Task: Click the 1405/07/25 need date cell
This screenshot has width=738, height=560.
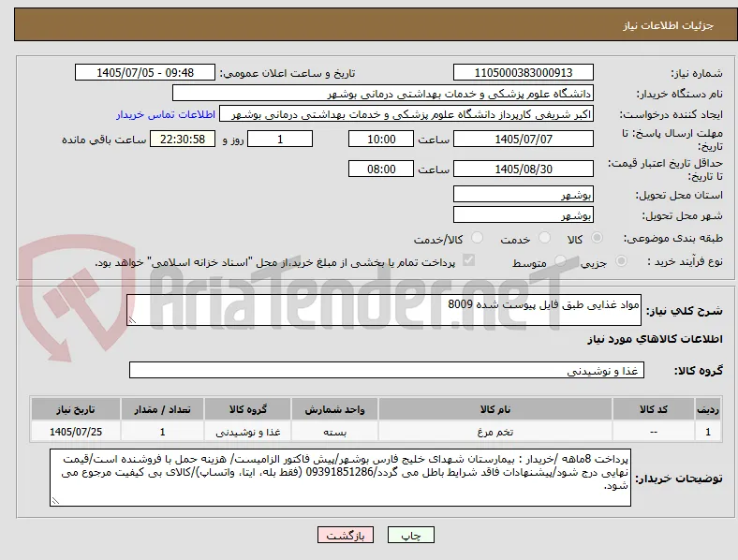Action: (76, 432)
